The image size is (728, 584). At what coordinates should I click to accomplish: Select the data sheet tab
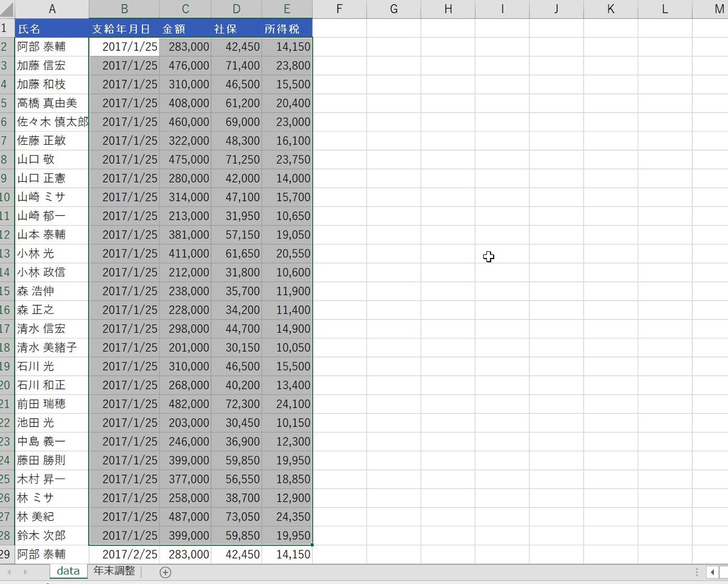[68, 571]
